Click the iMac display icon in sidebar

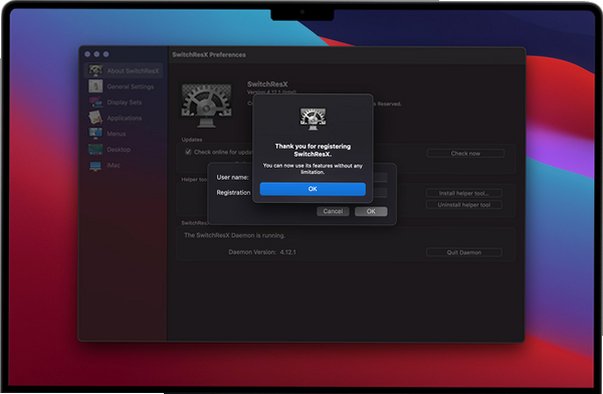point(95,166)
